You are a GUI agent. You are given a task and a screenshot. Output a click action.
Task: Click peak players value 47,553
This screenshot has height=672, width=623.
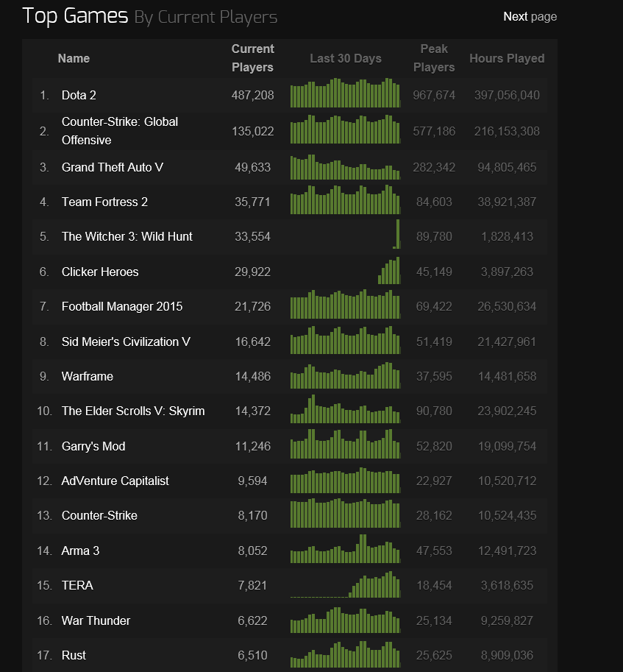[434, 551]
